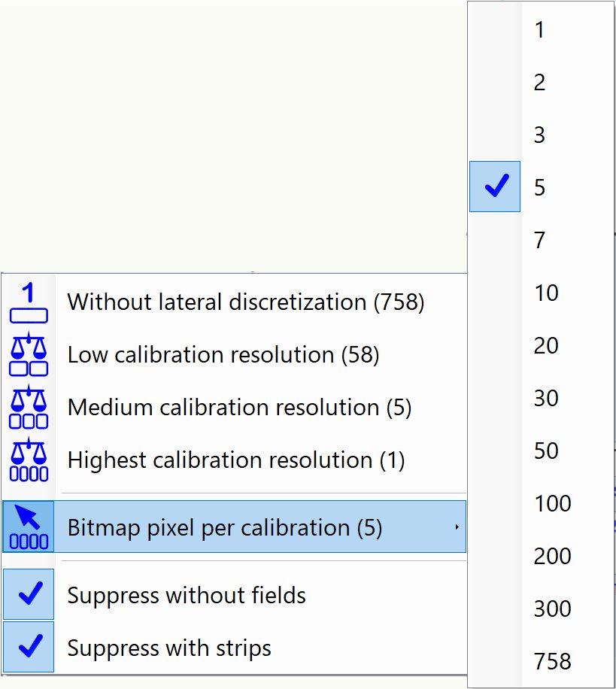616x689 pixels.
Task: Set pixel per calibration to 300
Action: (553, 609)
